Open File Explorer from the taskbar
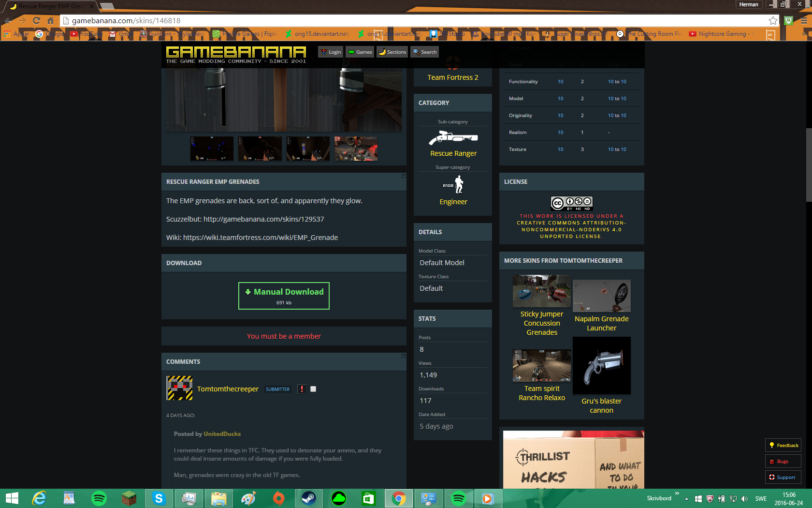The width and height of the screenshot is (812, 508). (x=218, y=498)
